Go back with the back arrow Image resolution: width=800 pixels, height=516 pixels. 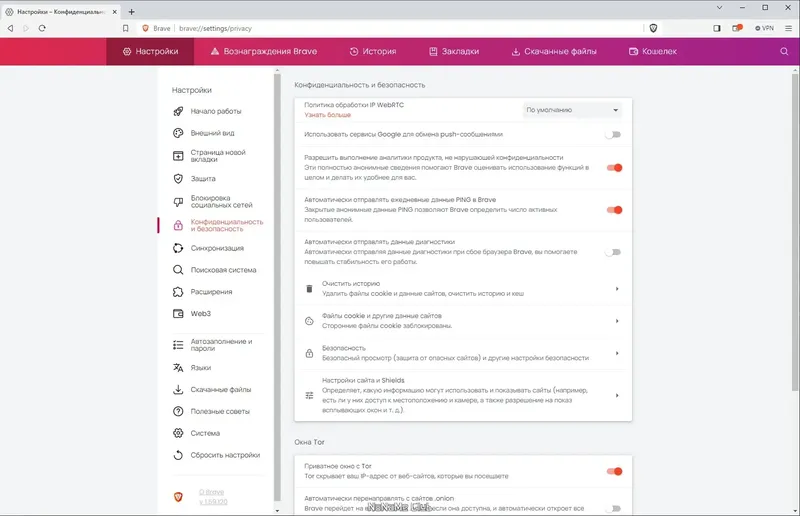10,28
